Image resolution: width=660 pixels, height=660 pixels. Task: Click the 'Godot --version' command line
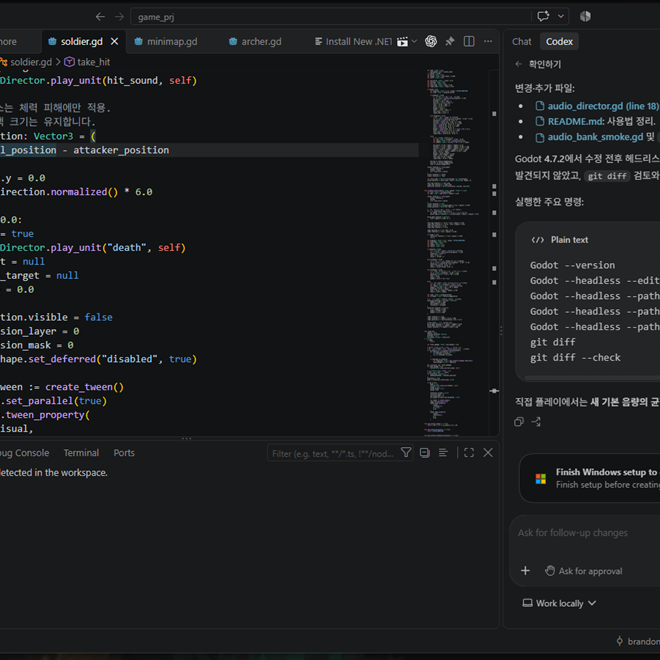point(572,265)
